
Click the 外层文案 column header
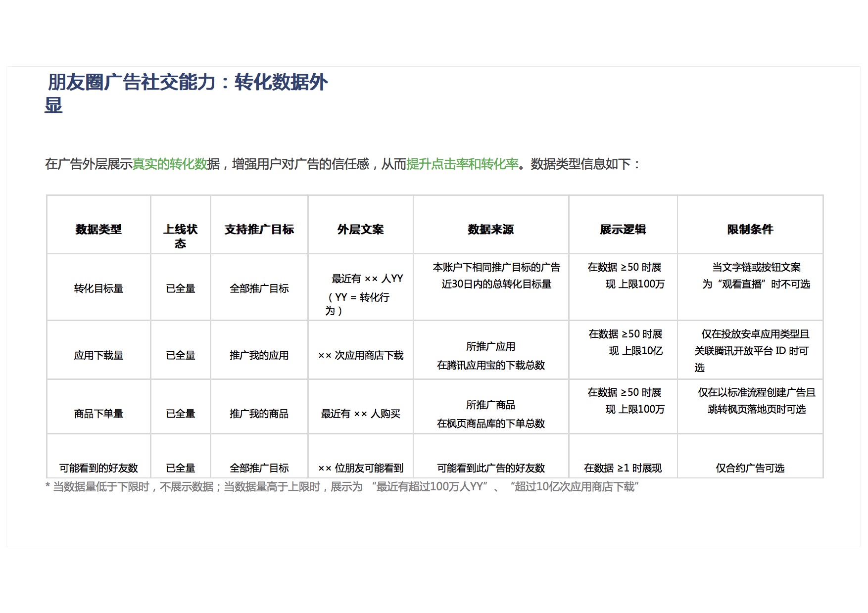[x=360, y=230]
